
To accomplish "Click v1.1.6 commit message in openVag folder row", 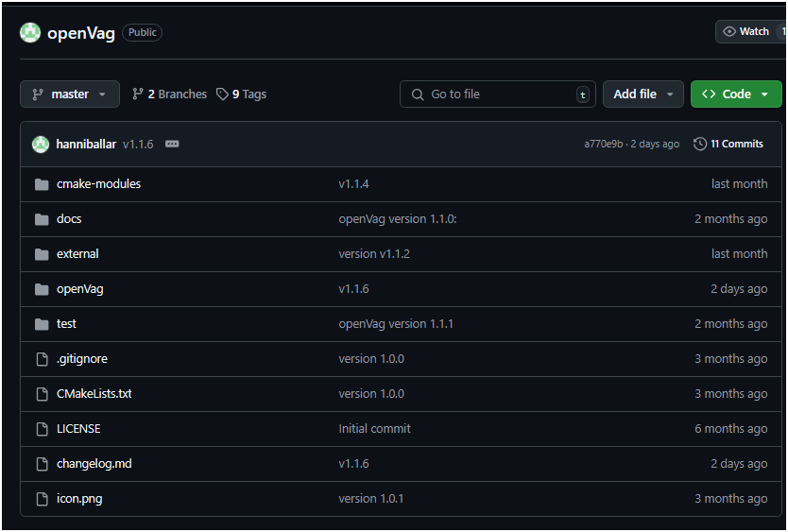I will click(353, 289).
